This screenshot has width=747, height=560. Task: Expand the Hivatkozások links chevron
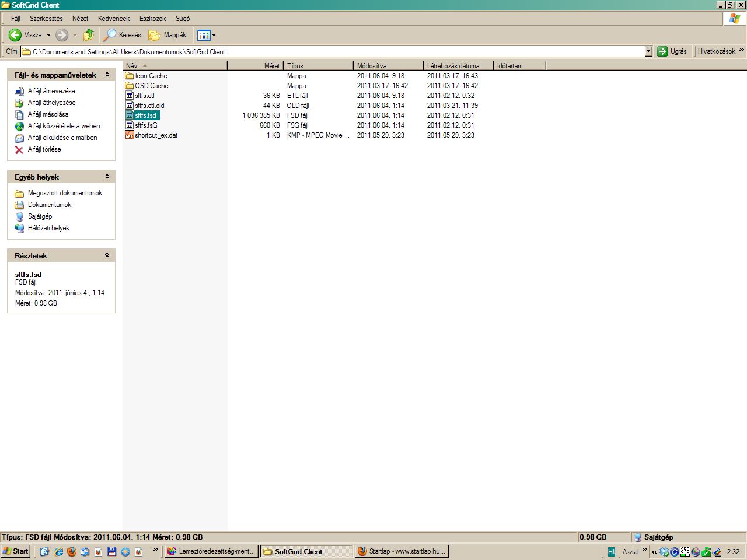(742, 50)
